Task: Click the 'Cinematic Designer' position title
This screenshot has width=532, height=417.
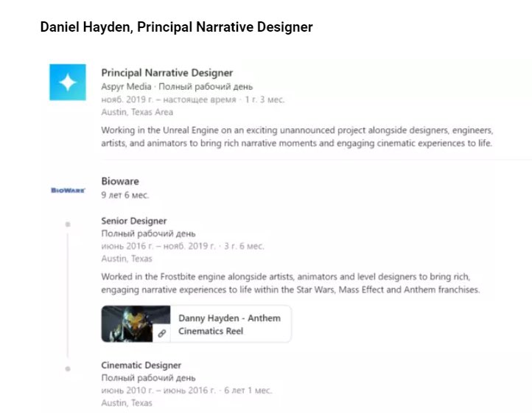Action: [141, 365]
